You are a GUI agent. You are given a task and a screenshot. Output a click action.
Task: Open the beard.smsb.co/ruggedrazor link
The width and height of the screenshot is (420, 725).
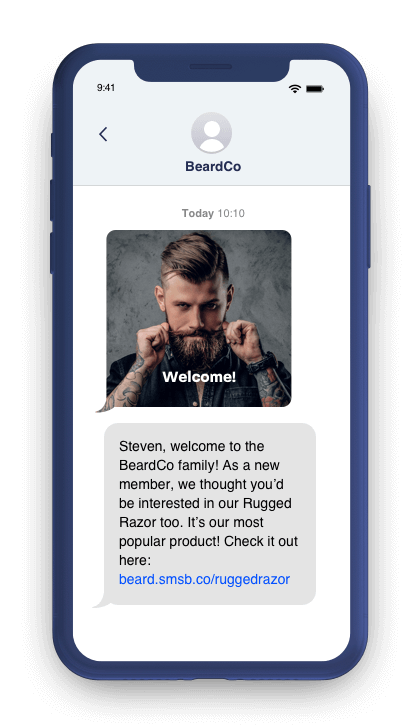point(204,579)
